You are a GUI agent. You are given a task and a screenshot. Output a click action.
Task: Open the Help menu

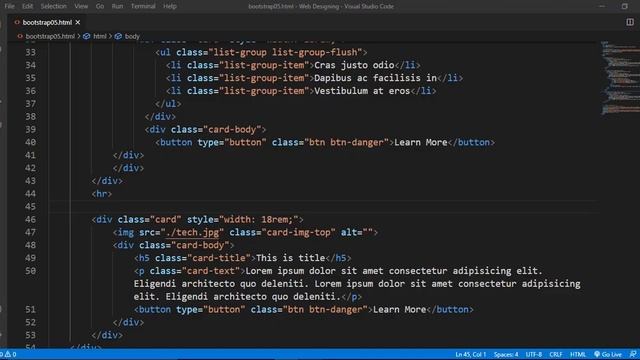[169, 6]
